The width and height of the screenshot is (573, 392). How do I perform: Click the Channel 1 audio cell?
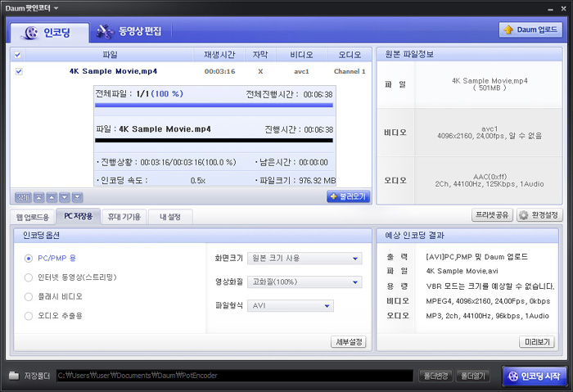350,71
